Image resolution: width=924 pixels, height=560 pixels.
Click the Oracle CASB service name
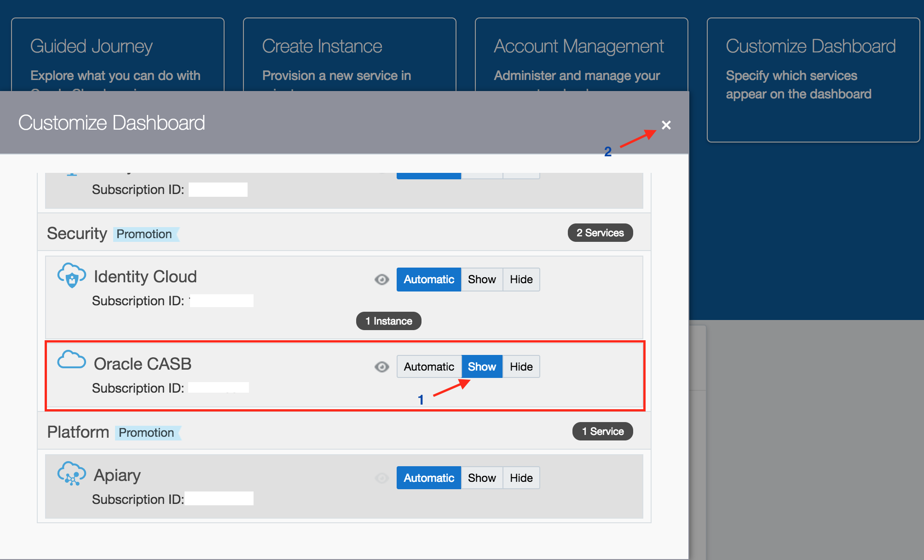(x=143, y=364)
